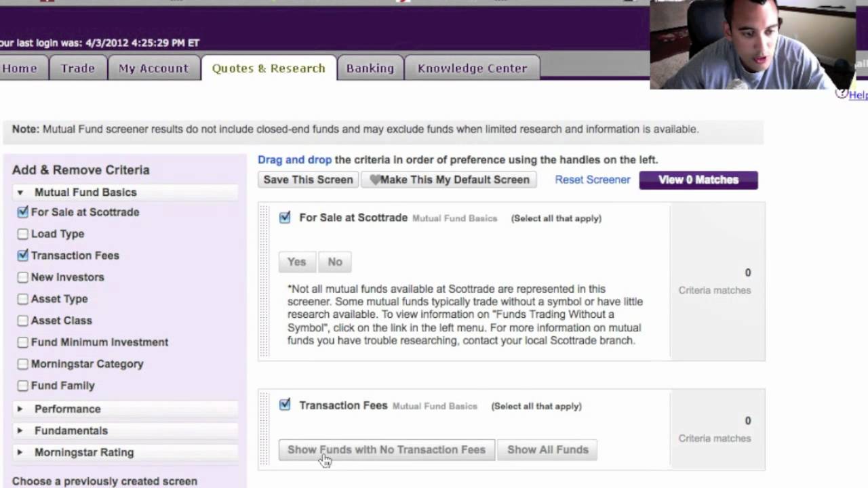Choose No for For Sale at Scottrade
Viewport: 868px width, 488px height.
335,262
